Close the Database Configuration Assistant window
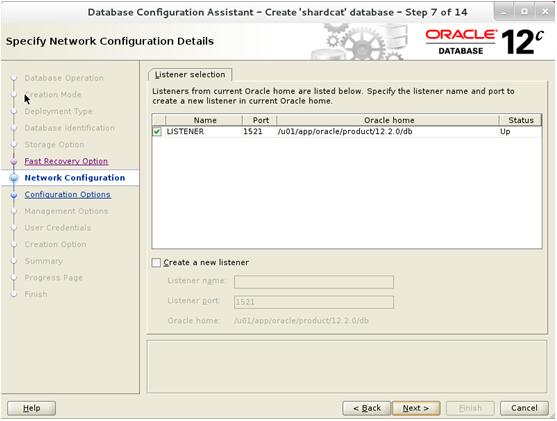The image size is (557, 421). [x=545, y=12]
